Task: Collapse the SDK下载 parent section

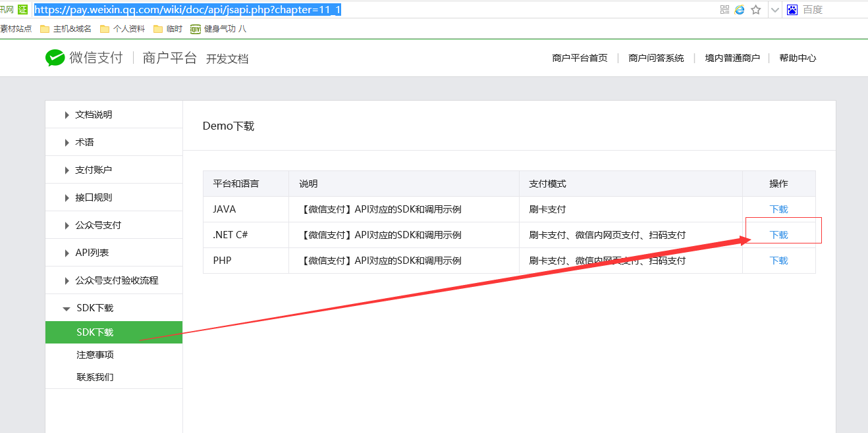Action: coord(114,308)
